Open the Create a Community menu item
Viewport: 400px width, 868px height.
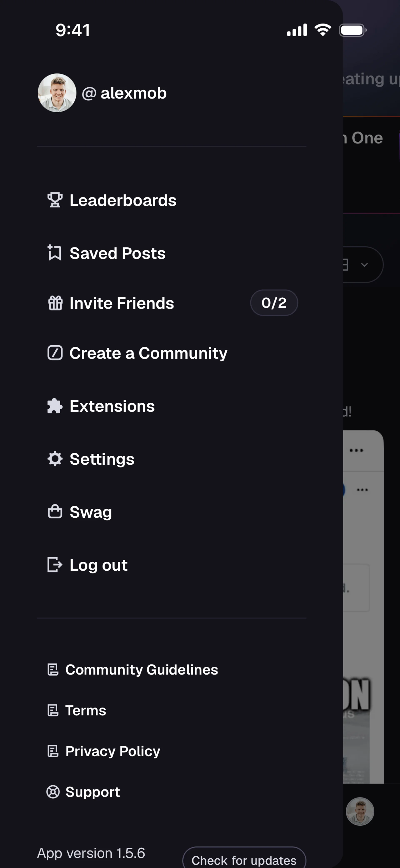click(x=148, y=353)
